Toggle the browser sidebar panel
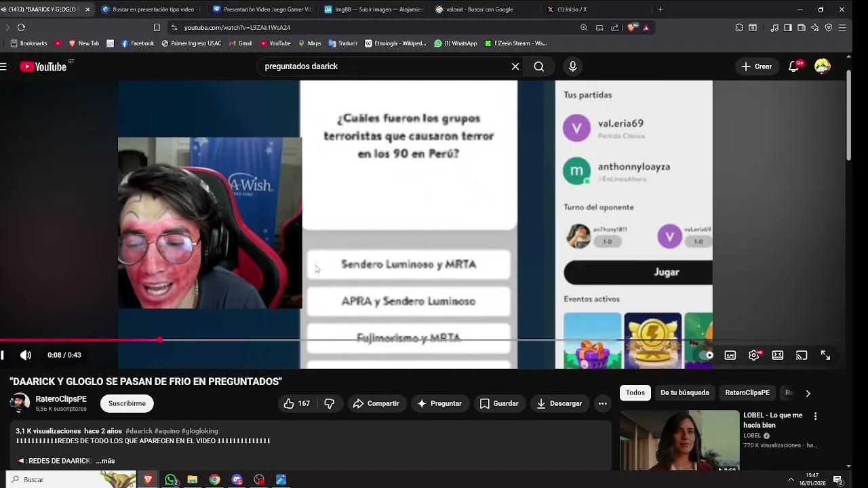 tap(788, 28)
